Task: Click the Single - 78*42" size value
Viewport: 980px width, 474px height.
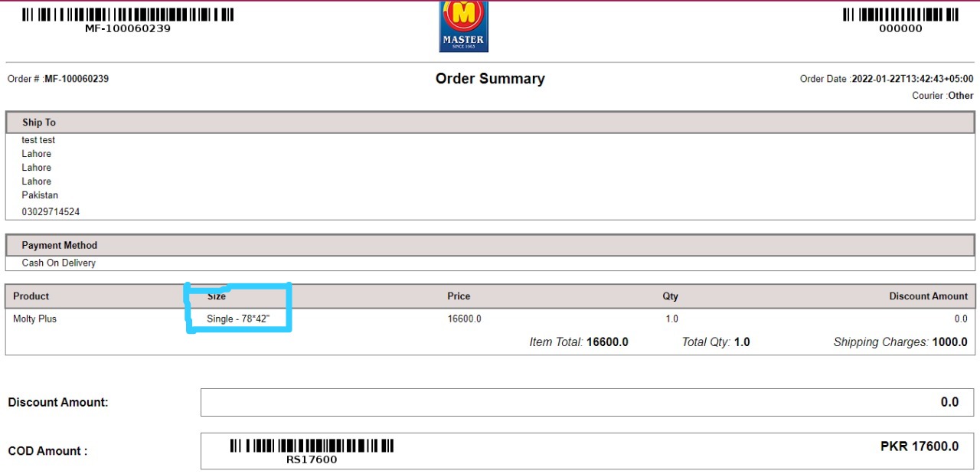Action: click(238, 319)
